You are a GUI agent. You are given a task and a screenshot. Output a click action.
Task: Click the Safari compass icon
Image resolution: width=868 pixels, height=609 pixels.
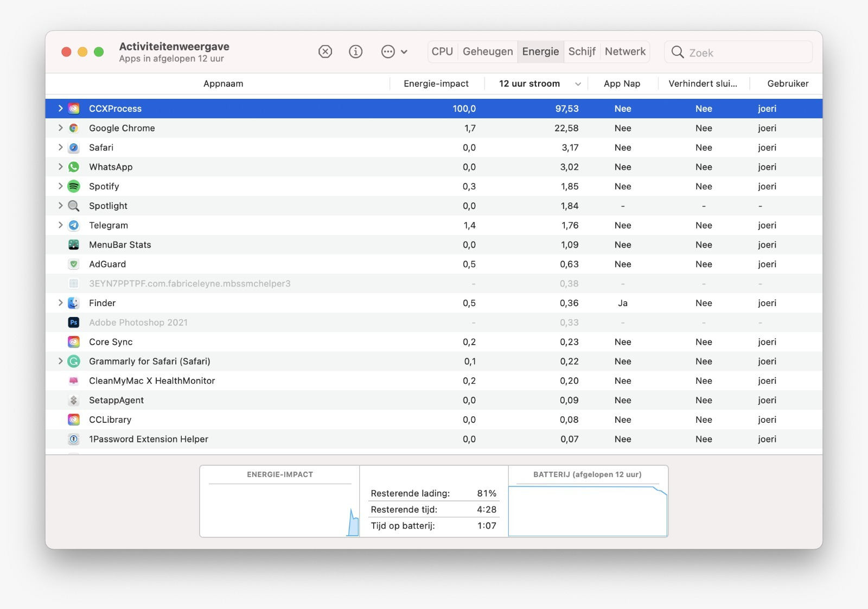click(74, 147)
